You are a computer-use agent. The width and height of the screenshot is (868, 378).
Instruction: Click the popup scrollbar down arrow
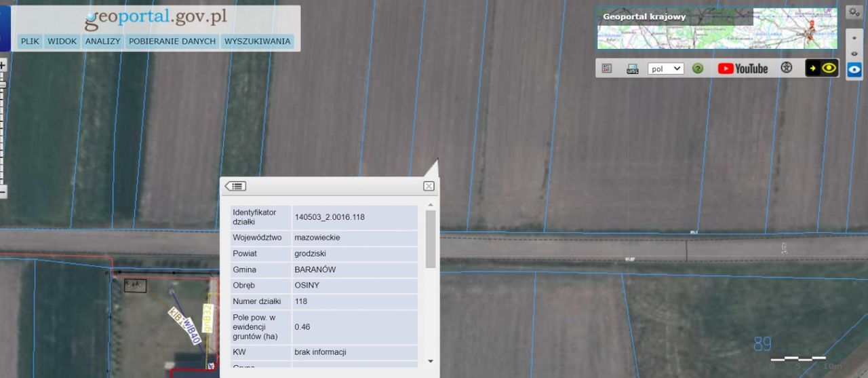coord(431,361)
